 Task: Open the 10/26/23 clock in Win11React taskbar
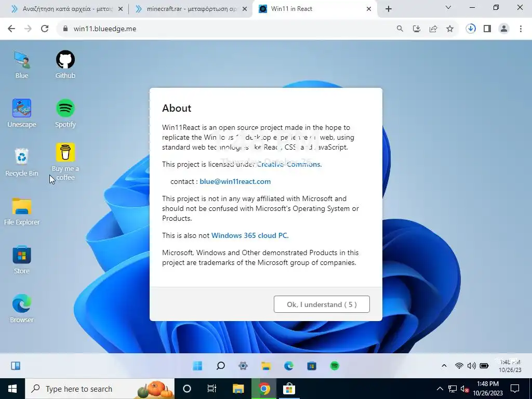pyautogui.click(x=510, y=366)
